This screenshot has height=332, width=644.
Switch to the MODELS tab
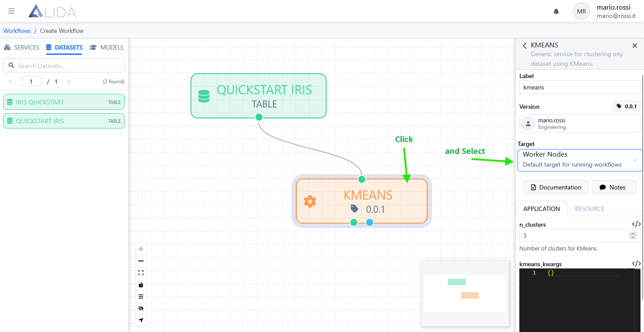point(107,47)
